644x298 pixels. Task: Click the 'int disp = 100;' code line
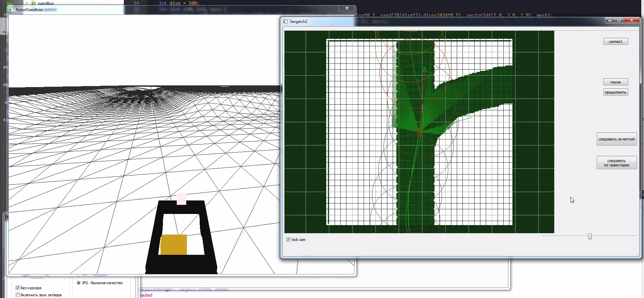179,3
